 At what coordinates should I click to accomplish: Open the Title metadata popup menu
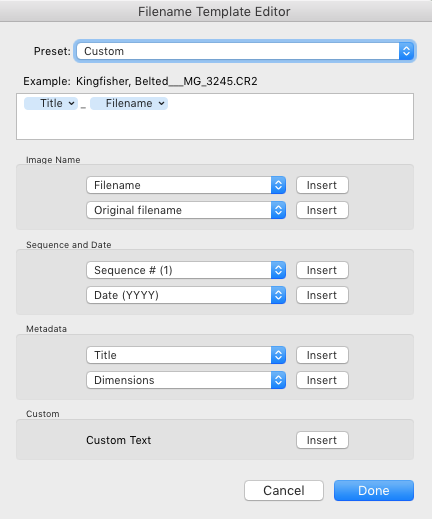[x=186, y=355]
